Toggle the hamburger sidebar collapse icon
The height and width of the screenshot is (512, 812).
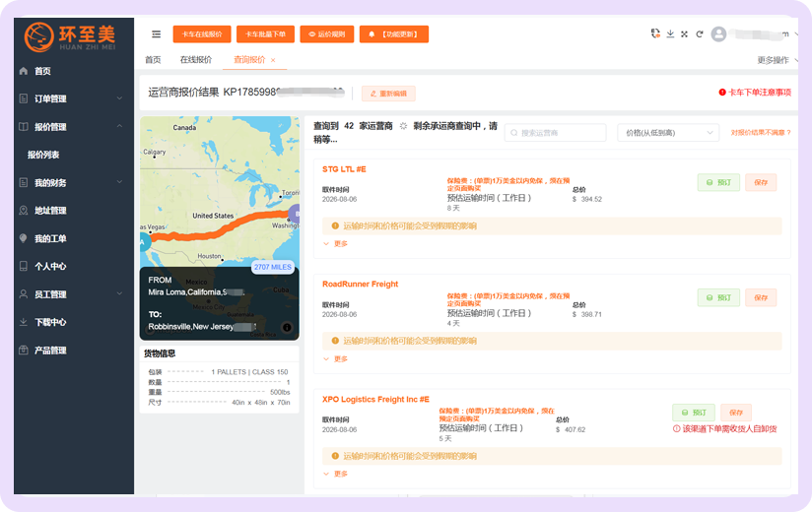pos(156,34)
